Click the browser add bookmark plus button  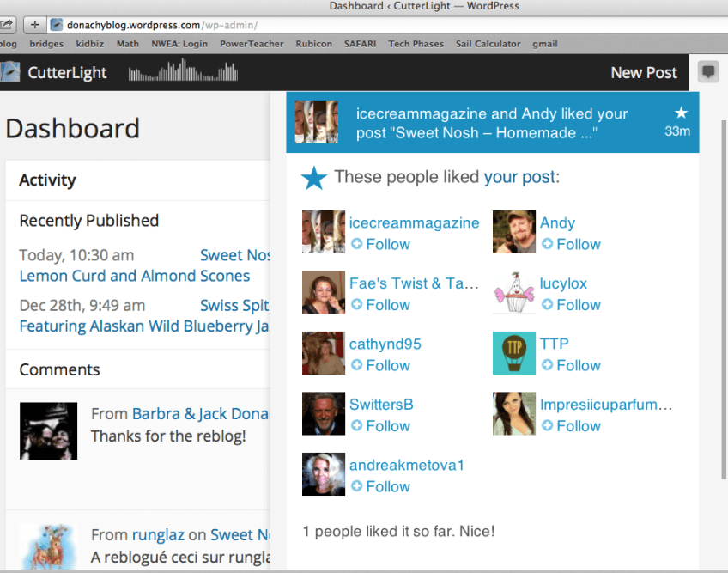34,25
